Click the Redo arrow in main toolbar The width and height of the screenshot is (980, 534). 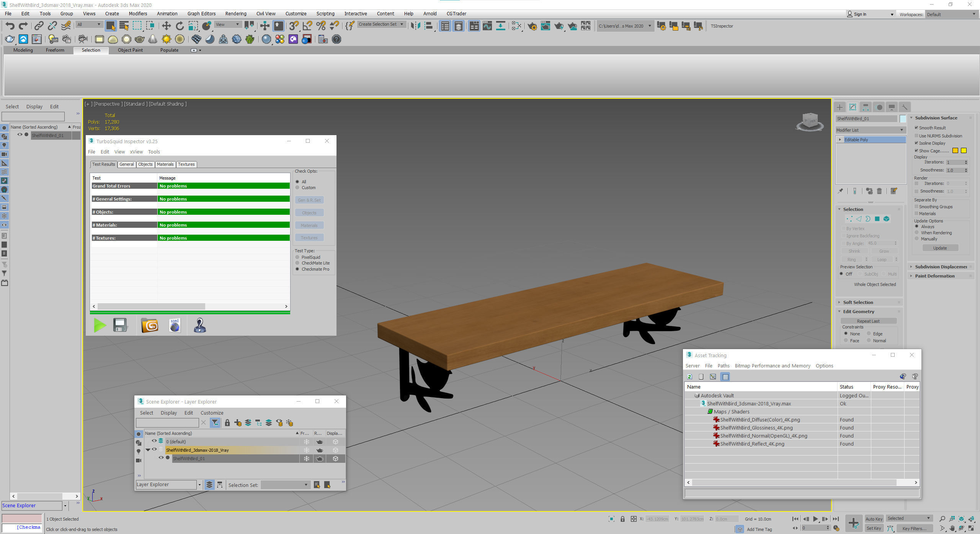tap(23, 26)
